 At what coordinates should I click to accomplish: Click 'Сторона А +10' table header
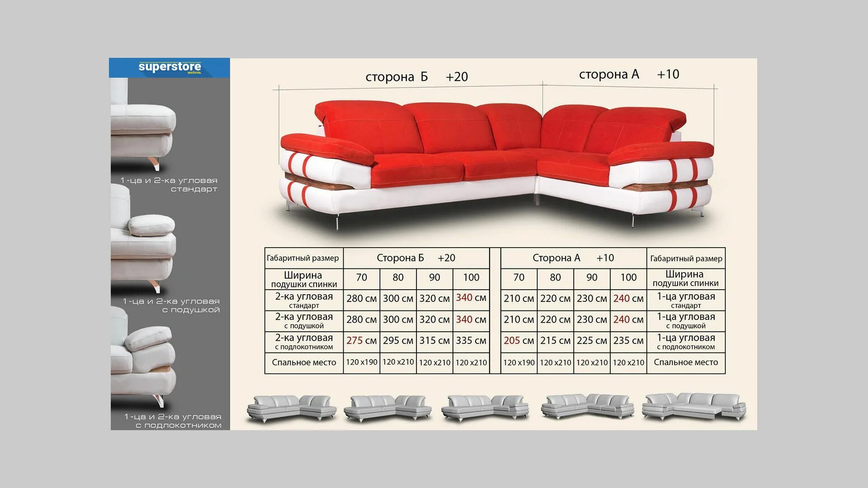tap(573, 258)
